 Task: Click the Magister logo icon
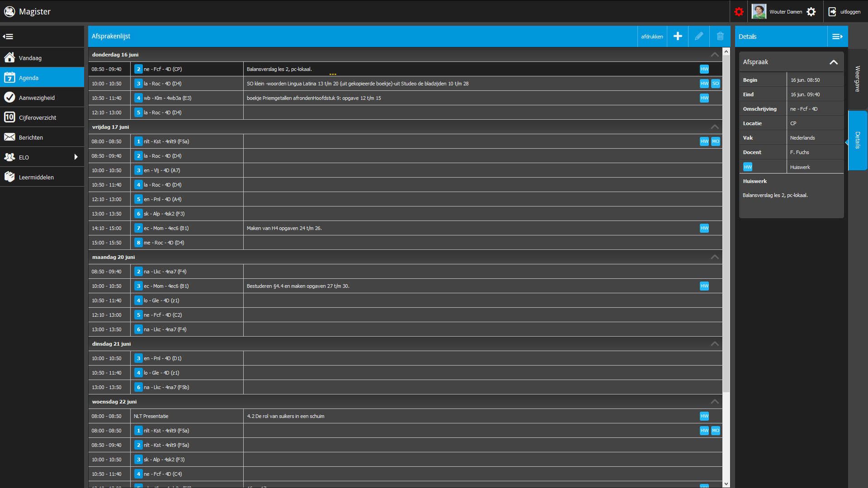[9, 11]
